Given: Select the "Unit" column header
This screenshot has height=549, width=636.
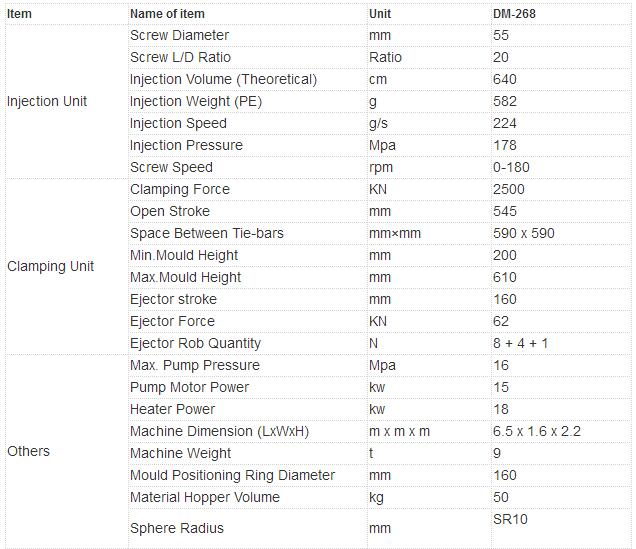Looking at the screenshot, I should click(380, 14).
